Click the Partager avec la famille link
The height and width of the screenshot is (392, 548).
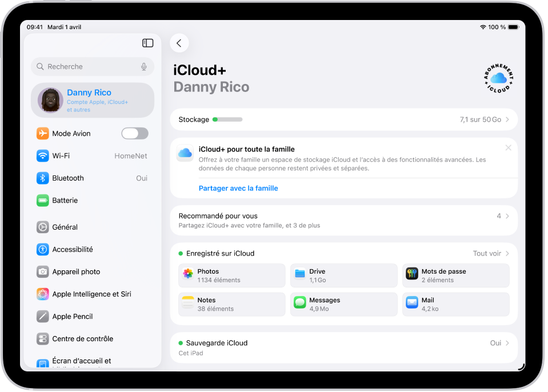(x=238, y=188)
